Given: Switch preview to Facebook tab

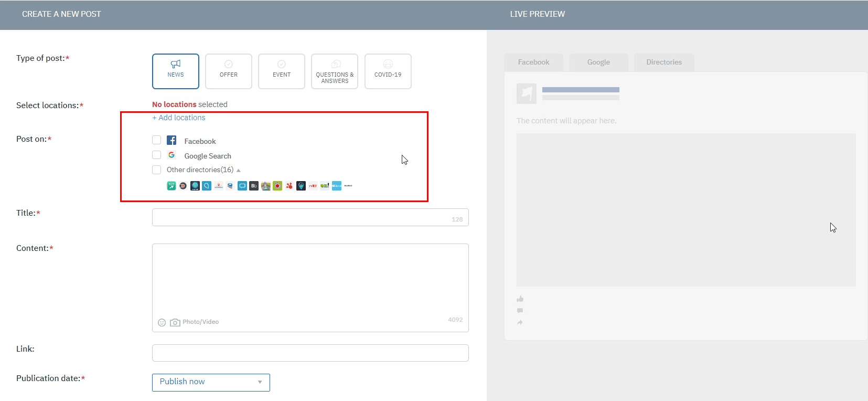Looking at the screenshot, I should [x=534, y=62].
